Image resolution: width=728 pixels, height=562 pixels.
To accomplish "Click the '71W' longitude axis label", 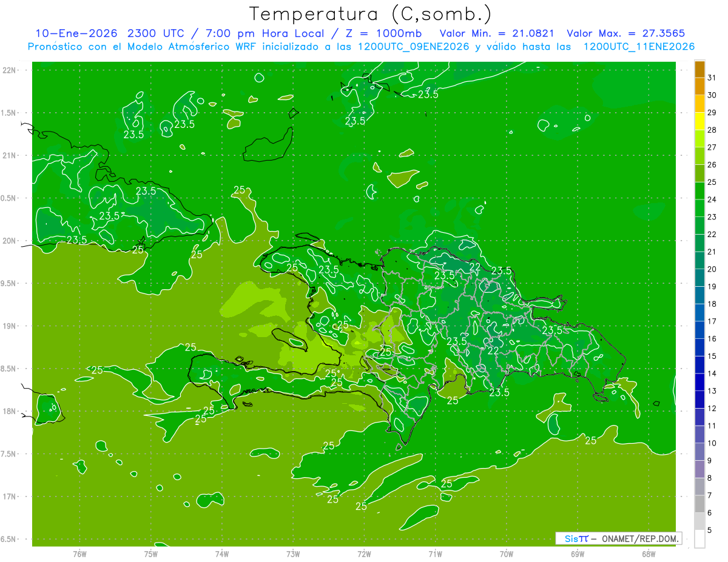I will (435, 554).
